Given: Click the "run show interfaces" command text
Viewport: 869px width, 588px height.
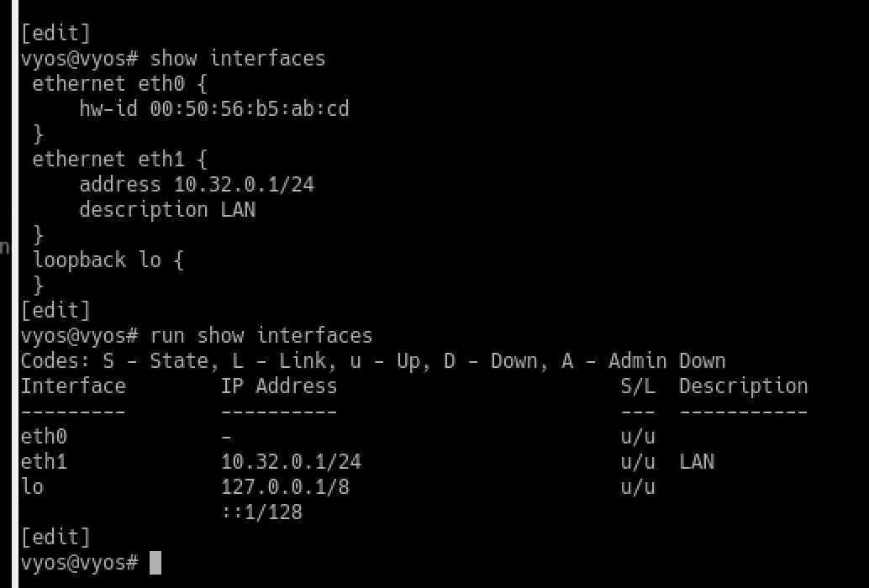Looking at the screenshot, I should point(261,336).
